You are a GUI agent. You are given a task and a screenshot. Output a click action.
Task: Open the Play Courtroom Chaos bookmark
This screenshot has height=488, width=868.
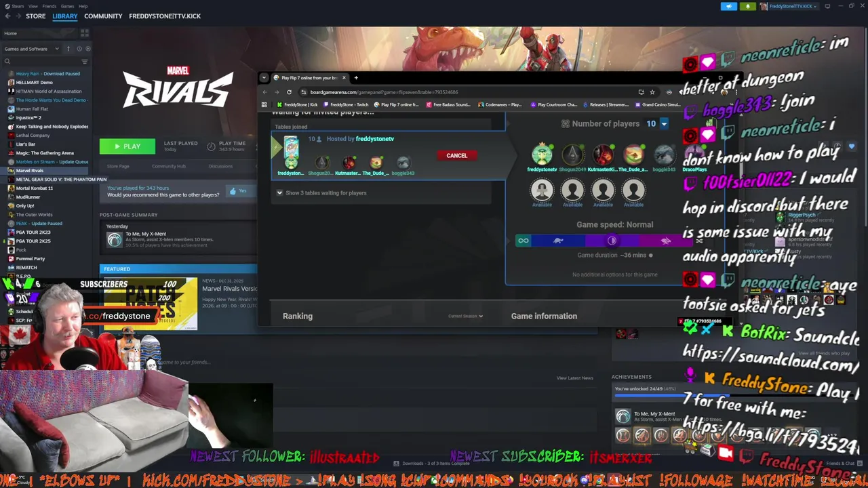click(x=554, y=104)
